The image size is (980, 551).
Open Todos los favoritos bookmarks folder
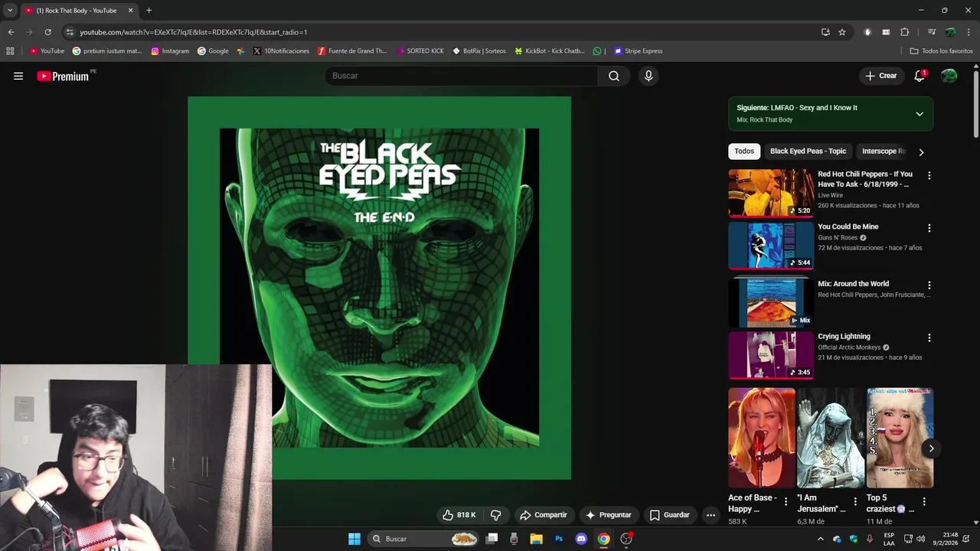pyautogui.click(x=941, y=51)
